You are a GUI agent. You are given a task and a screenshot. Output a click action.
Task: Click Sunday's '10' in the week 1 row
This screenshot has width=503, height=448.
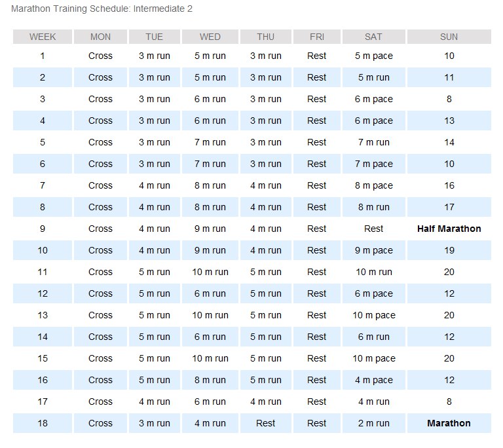pyautogui.click(x=449, y=56)
